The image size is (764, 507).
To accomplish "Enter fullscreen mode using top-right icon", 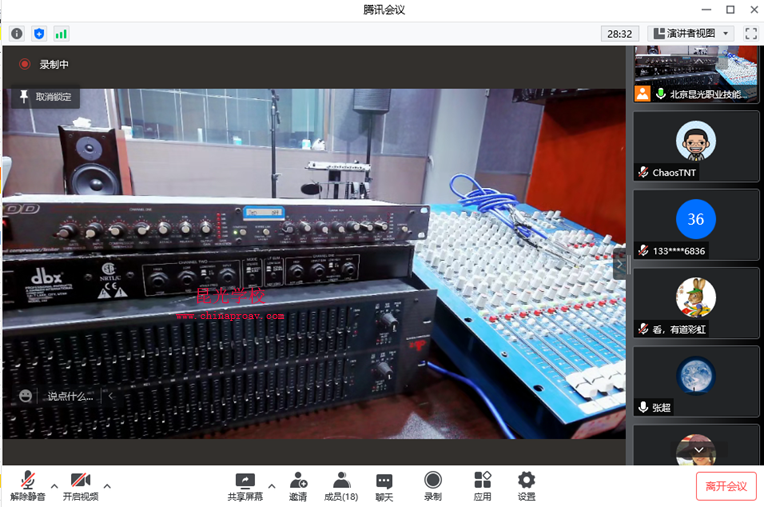I will [x=751, y=33].
